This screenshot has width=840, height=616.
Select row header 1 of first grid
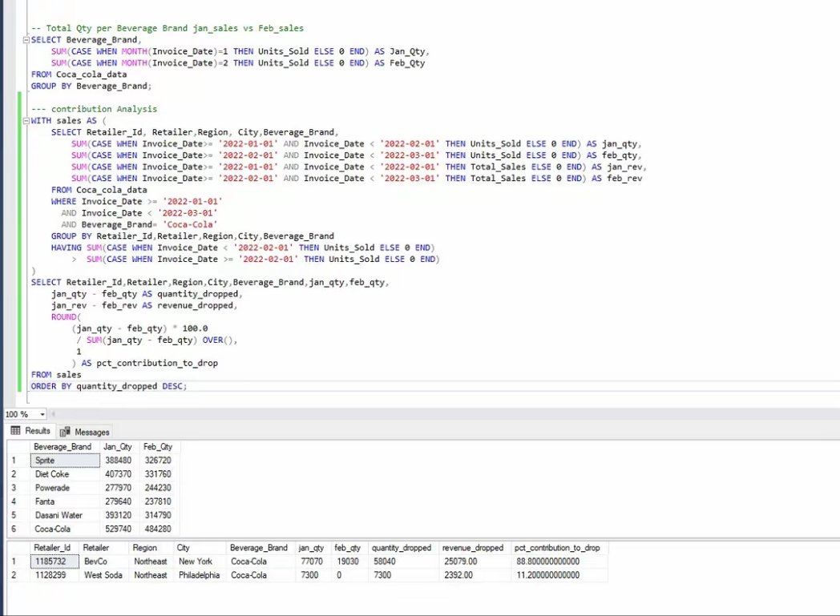18,461
